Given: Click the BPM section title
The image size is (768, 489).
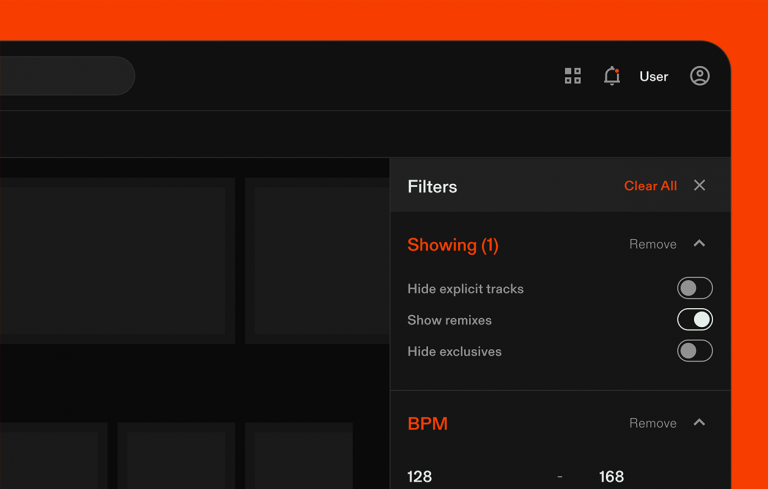Looking at the screenshot, I should coord(427,424).
